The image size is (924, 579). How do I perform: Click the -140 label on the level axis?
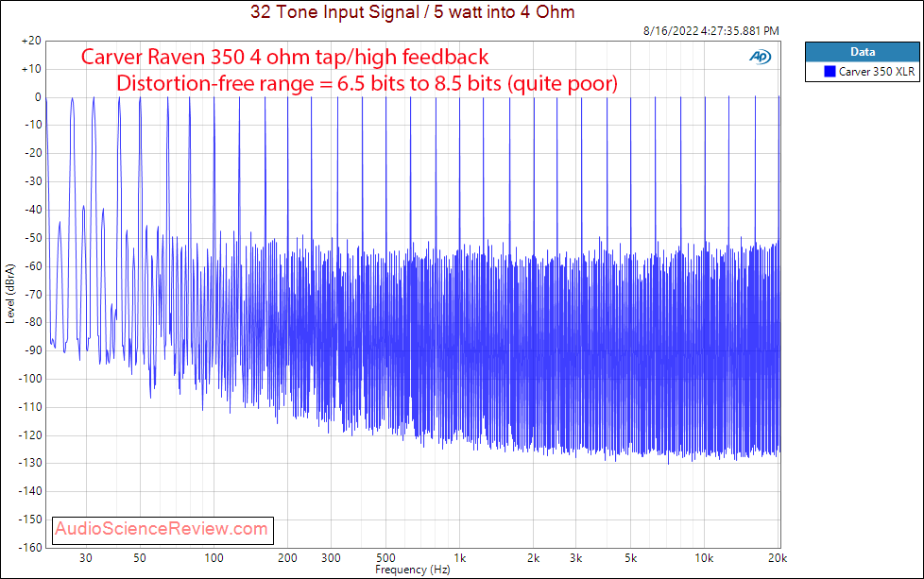pyautogui.click(x=30, y=491)
